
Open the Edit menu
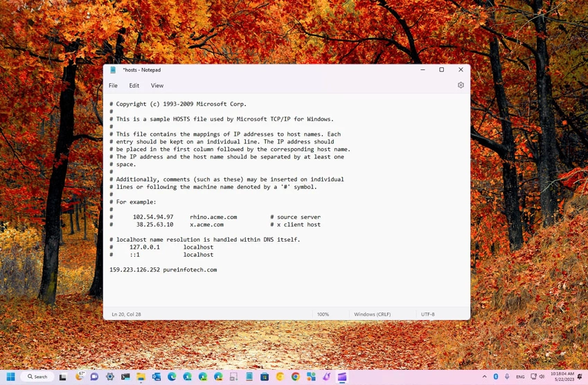click(134, 86)
